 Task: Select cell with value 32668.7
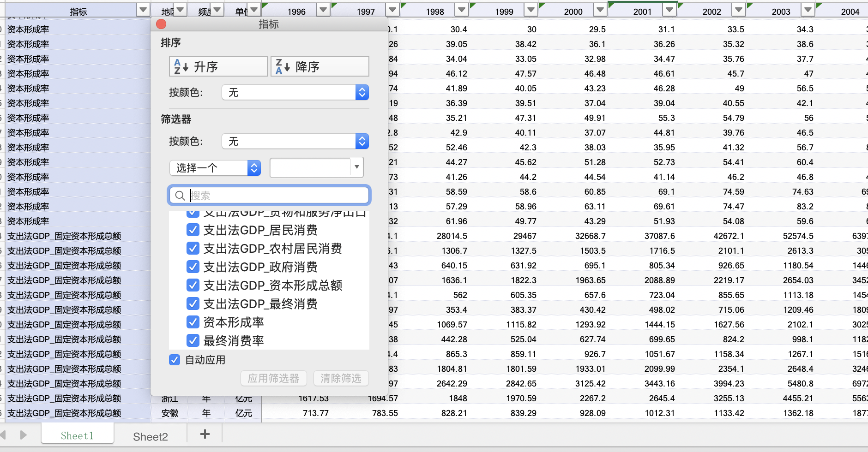tap(591, 236)
